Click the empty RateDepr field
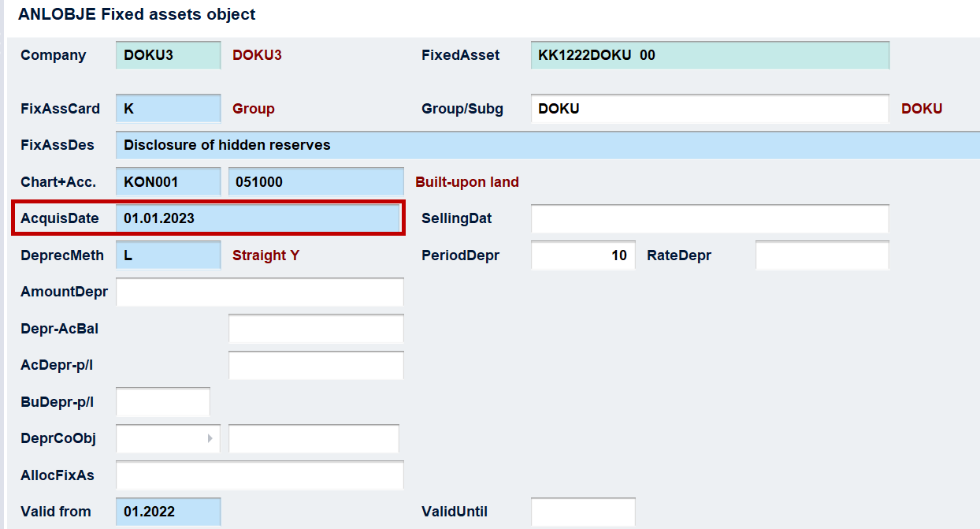This screenshot has width=980, height=529. [x=822, y=255]
